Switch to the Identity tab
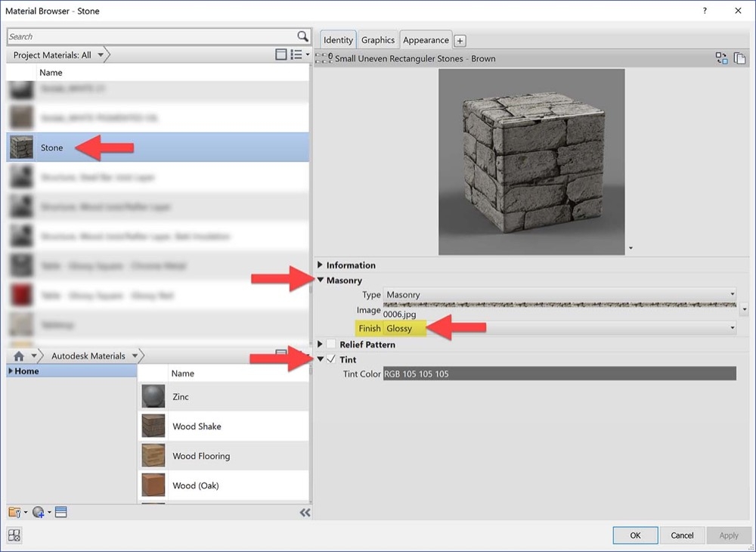Viewport: 756px width, 552px height. (x=338, y=39)
